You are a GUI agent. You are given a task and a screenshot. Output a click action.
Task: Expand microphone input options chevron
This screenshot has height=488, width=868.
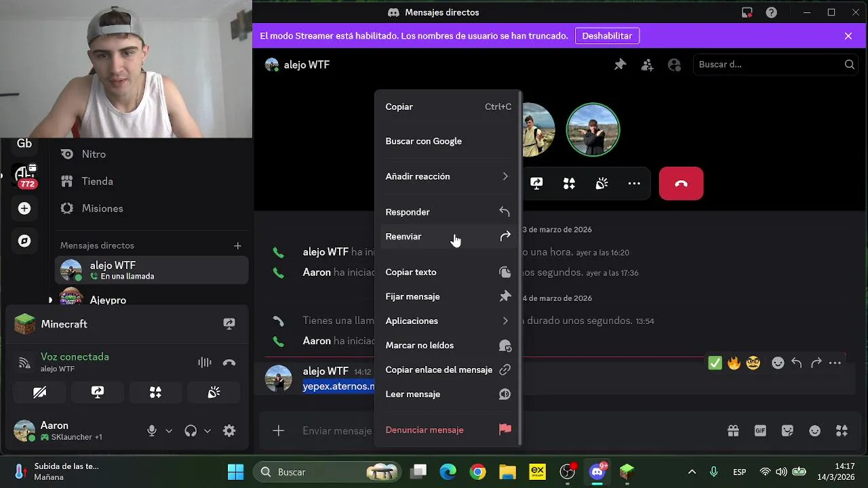169,430
